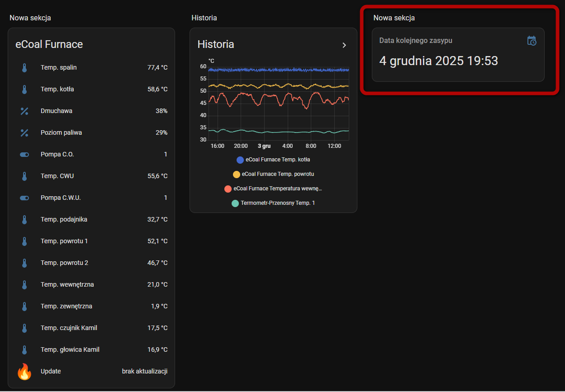Click the Pompa C.W.U. switch icon
This screenshot has height=392, width=565.
click(24, 198)
